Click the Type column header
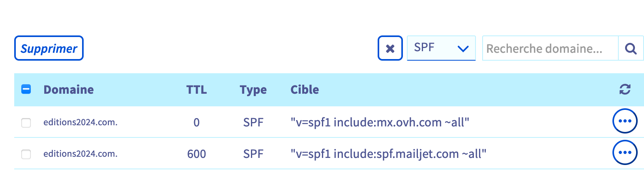 253,90
